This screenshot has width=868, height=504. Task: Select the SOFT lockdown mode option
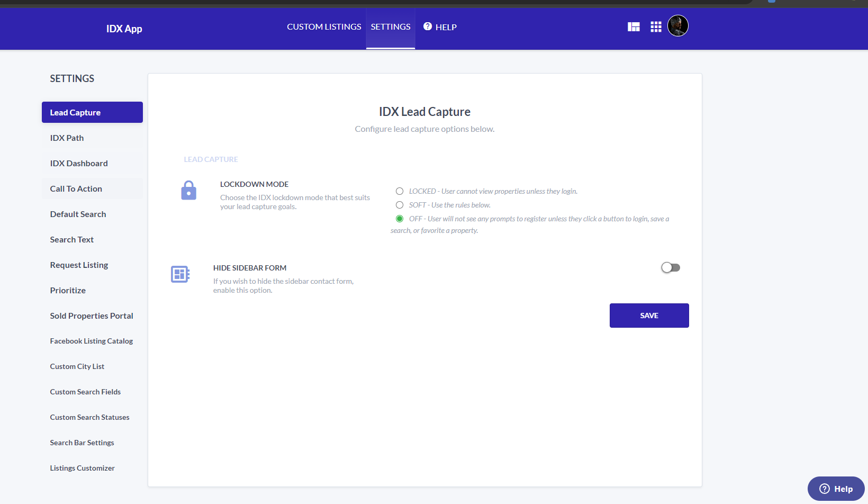400,205
